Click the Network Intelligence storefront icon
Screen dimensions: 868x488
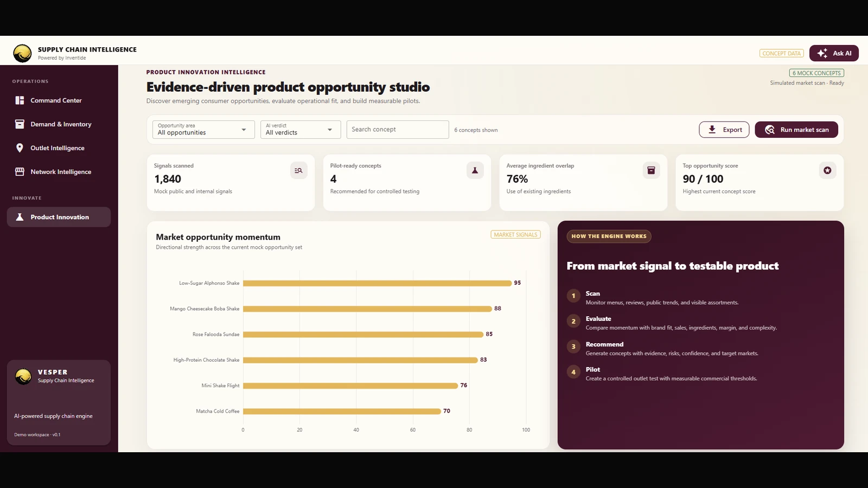click(20, 172)
